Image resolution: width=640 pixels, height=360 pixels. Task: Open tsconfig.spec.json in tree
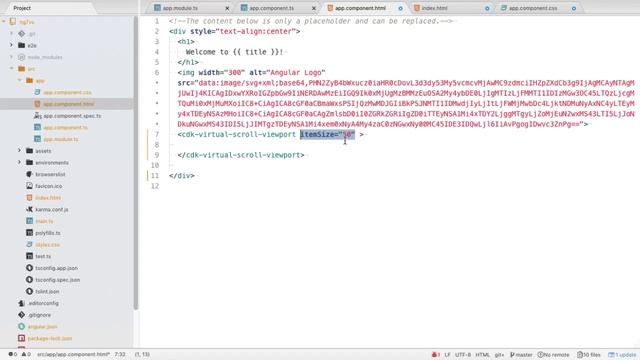coord(58,280)
